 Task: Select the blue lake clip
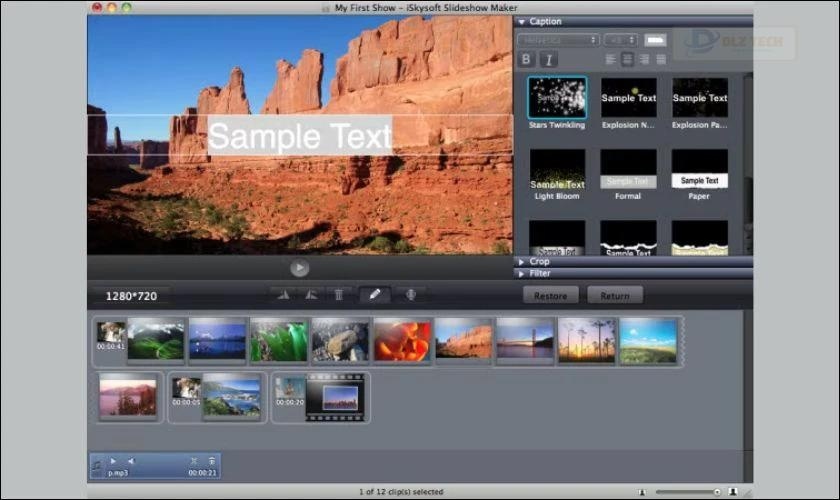218,340
